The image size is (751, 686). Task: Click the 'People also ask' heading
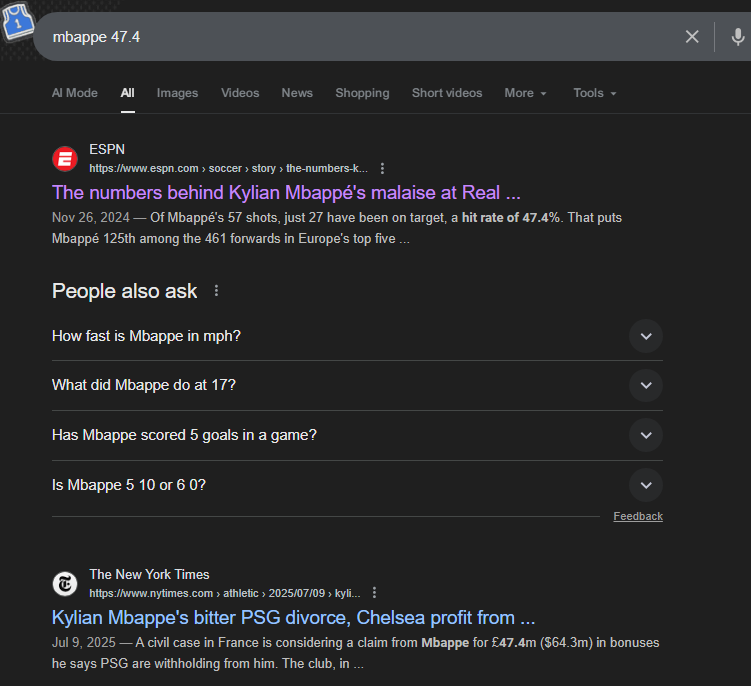(x=125, y=291)
